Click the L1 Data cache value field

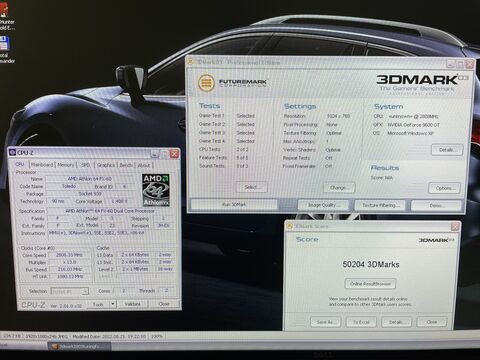pos(135,255)
